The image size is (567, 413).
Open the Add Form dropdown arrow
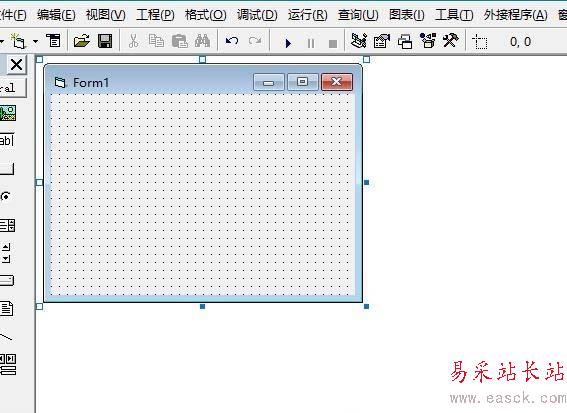[x=35, y=41]
